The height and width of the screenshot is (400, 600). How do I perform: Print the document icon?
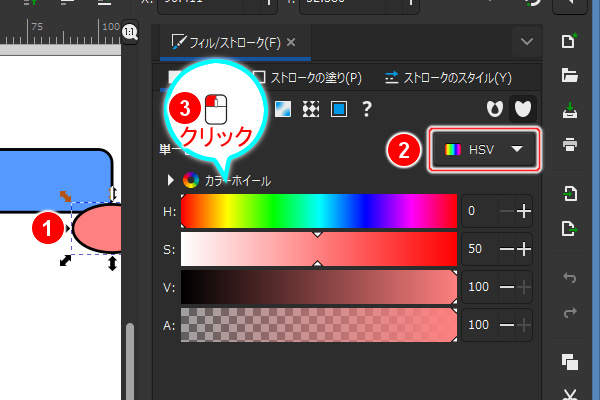point(570,145)
